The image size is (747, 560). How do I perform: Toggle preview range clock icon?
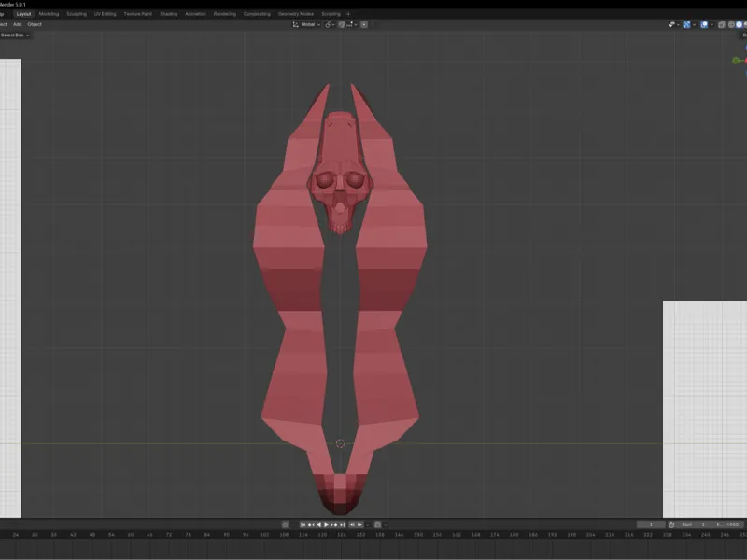point(671,525)
